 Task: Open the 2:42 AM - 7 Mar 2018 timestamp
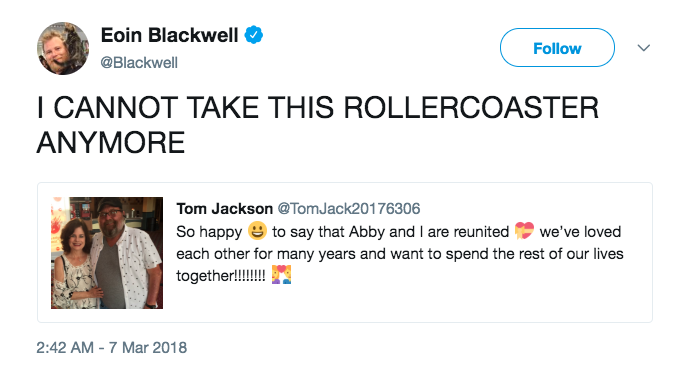pyautogui.click(x=111, y=348)
